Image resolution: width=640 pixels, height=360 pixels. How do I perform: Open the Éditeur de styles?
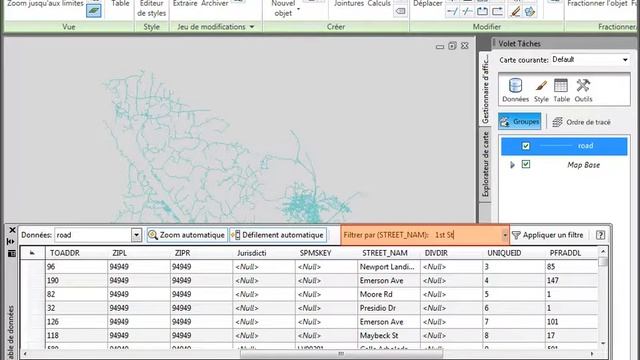(151, 8)
